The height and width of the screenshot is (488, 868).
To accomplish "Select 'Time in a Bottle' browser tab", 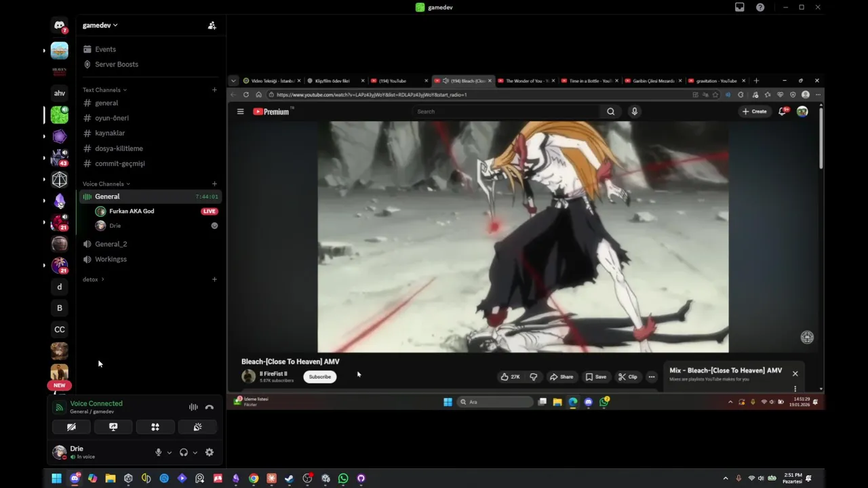I will point(589,81).
